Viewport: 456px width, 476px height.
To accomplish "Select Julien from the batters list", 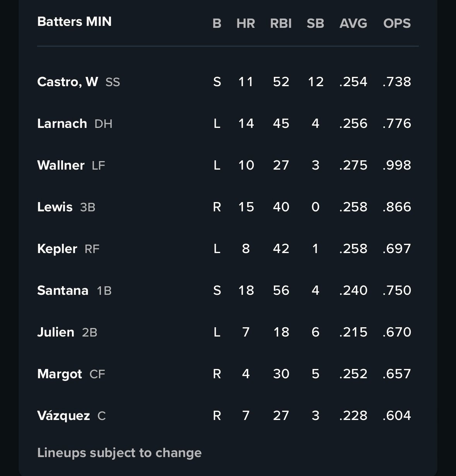I will click(x=56, y=332).
